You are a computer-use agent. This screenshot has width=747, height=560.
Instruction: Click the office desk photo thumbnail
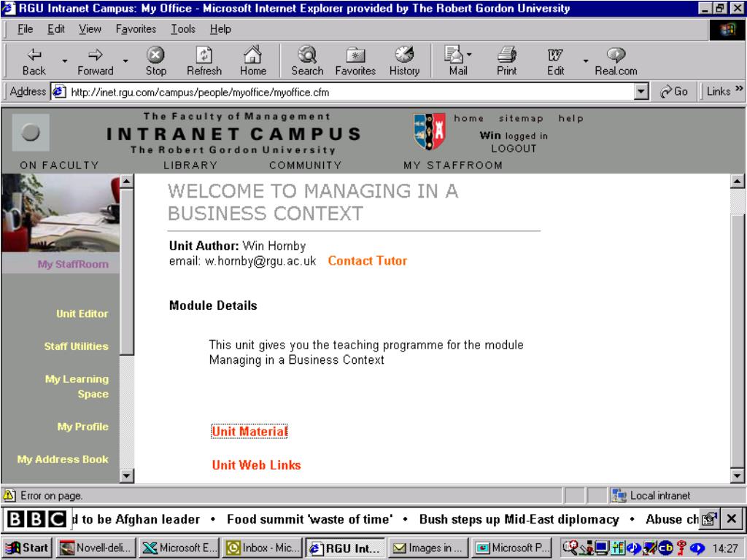(61, 213)
